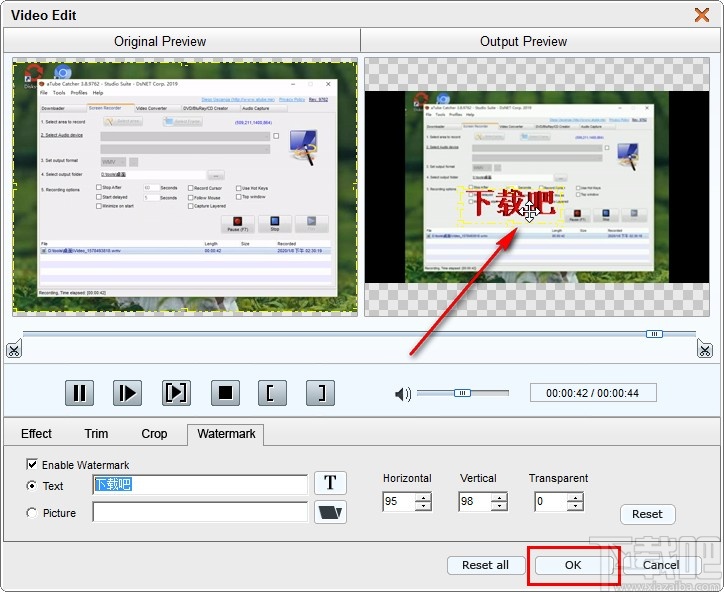Click the playback time display
Viewport: 724px width, 592px height.
tap(593, 393)
